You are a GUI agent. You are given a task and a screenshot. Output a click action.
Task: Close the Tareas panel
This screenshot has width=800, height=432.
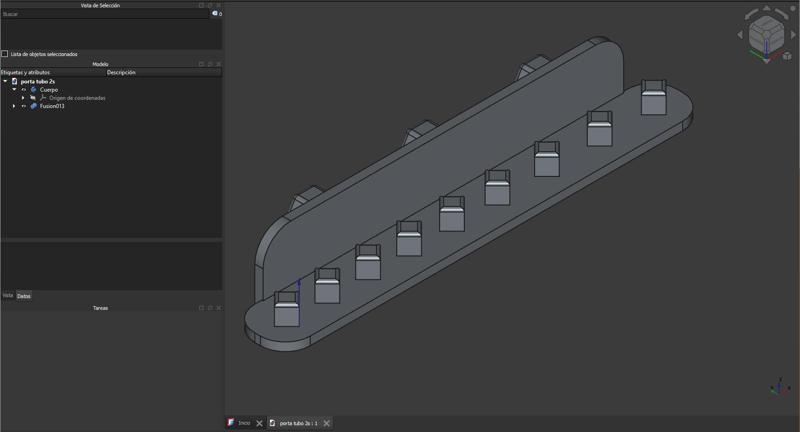218,308
